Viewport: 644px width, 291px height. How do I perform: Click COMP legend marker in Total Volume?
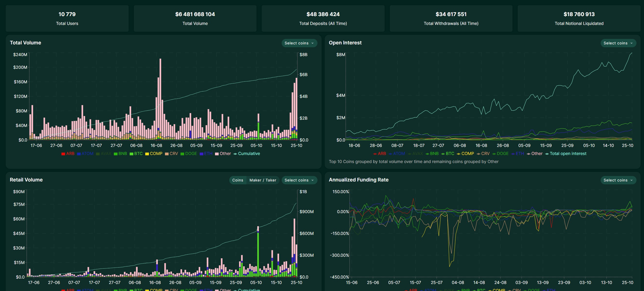(x=147, y=154)
